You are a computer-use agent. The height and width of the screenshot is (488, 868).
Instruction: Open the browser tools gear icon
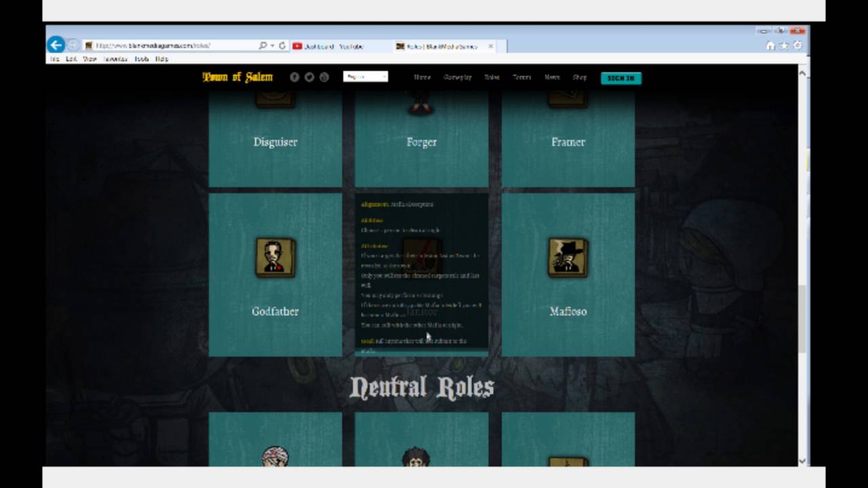pos(797,45)
